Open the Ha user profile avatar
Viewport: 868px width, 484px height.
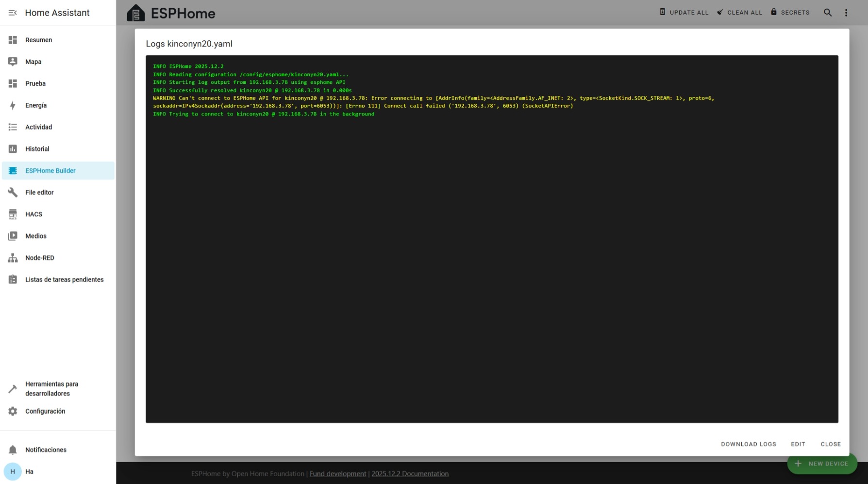tap(13, 471)
